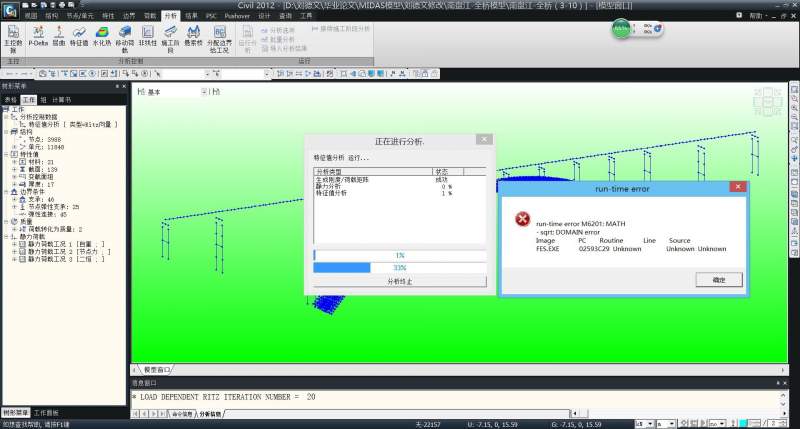Open the 帮助 help menu
This screenshot has height=429, width=800.
[756, 16]
